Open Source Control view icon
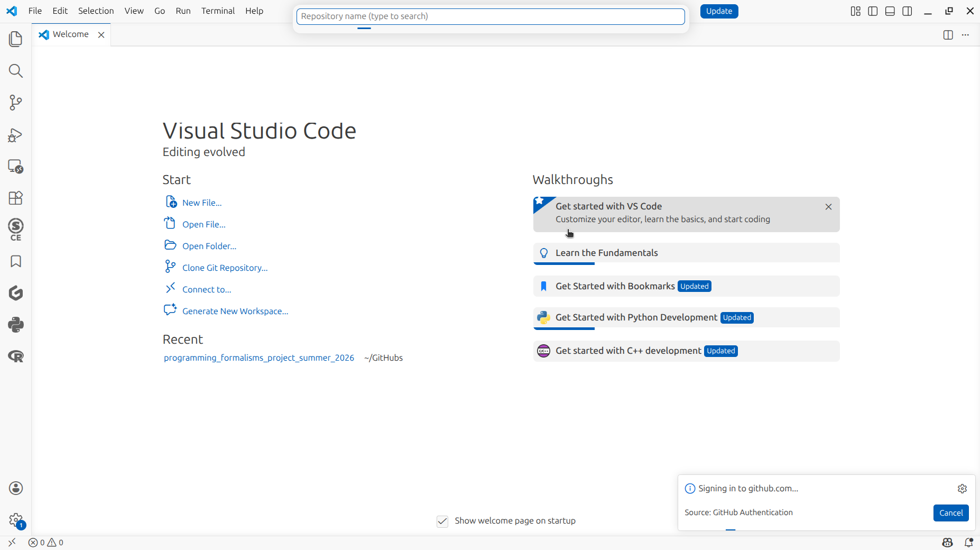 pos(16,103)
